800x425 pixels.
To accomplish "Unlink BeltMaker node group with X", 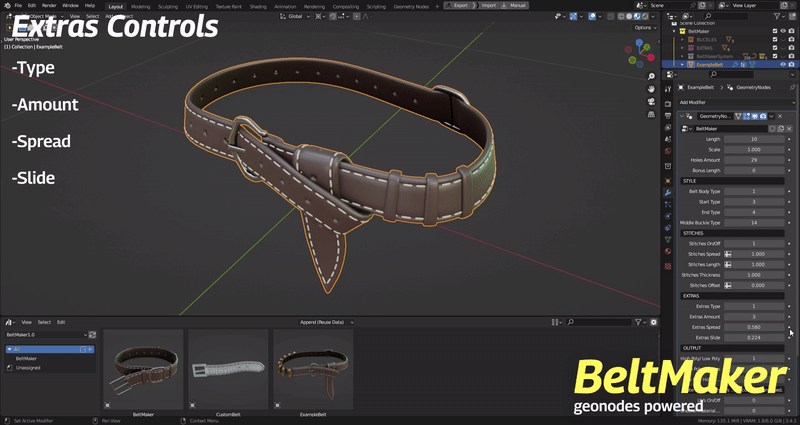I will (x=789, y=129).
